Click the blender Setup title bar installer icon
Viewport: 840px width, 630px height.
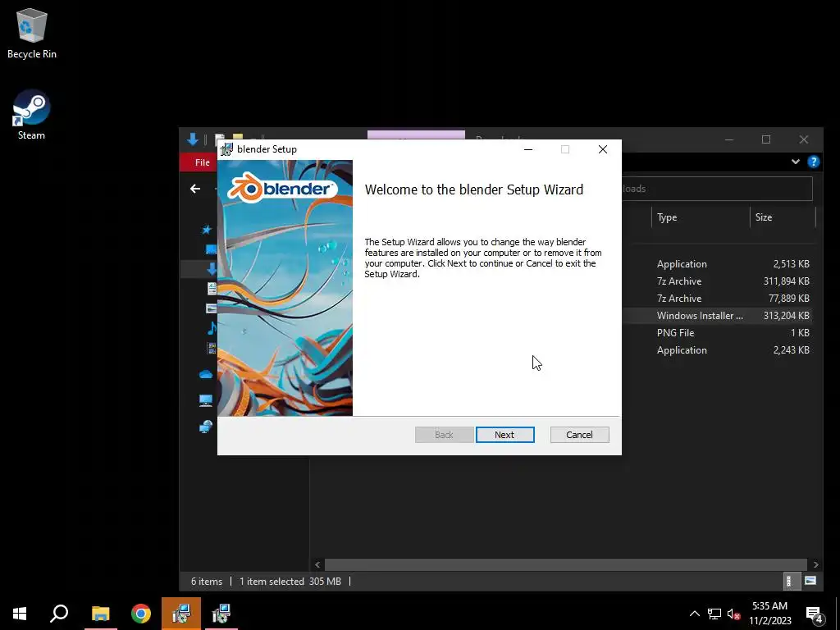[x=226, y=149]
